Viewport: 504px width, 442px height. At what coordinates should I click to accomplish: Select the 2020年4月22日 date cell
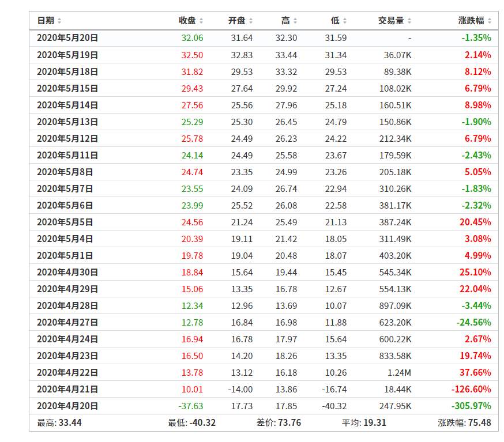tap(67, 372)
